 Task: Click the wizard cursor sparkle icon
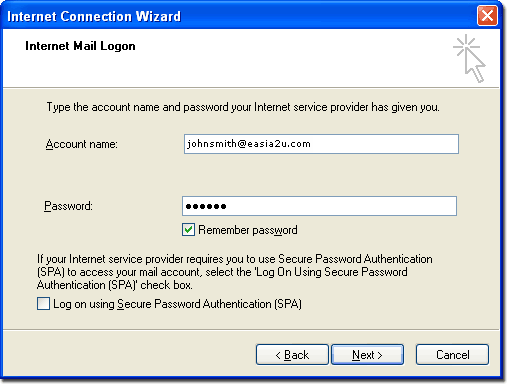(x=469, y=58)
